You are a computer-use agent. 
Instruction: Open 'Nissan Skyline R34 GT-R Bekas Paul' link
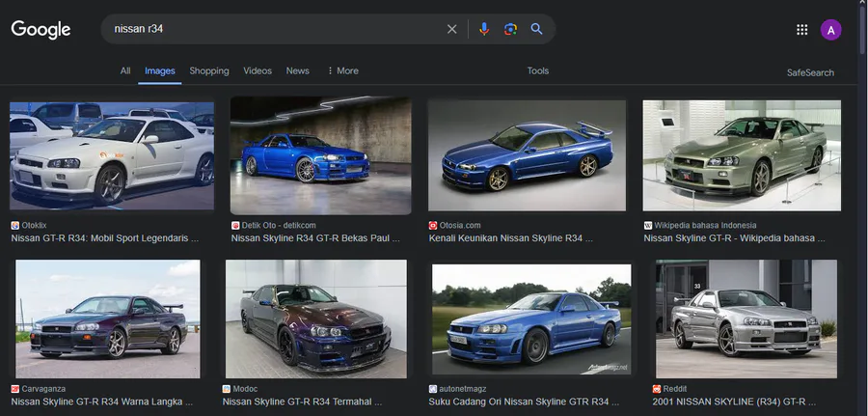[315, 238]
